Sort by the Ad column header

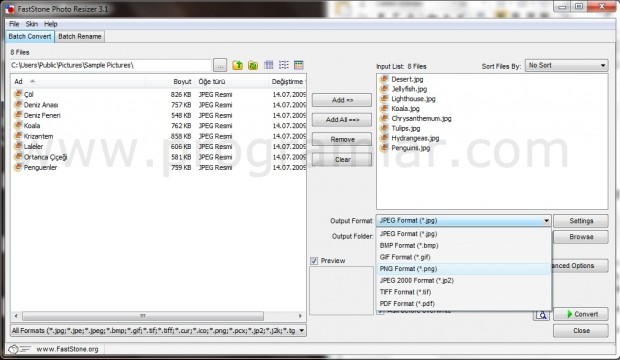pyautogui.click(x=78, y=81)
